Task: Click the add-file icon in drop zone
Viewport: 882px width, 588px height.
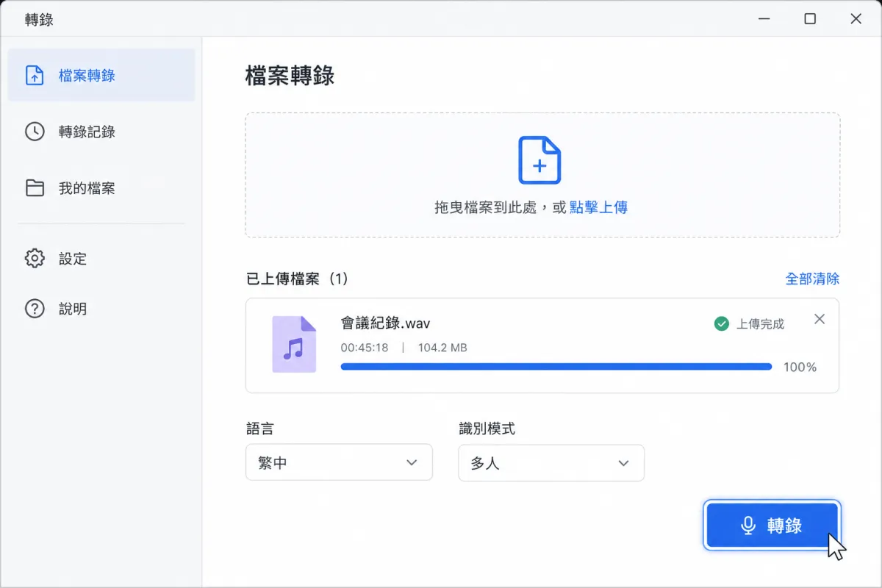Action: 540,159
